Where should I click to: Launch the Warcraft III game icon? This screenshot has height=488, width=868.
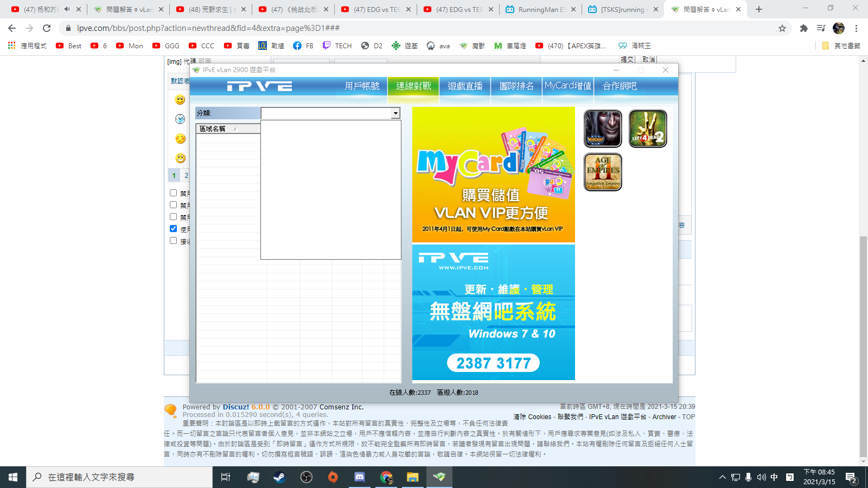pyautogui.click(x=603, y=129)
